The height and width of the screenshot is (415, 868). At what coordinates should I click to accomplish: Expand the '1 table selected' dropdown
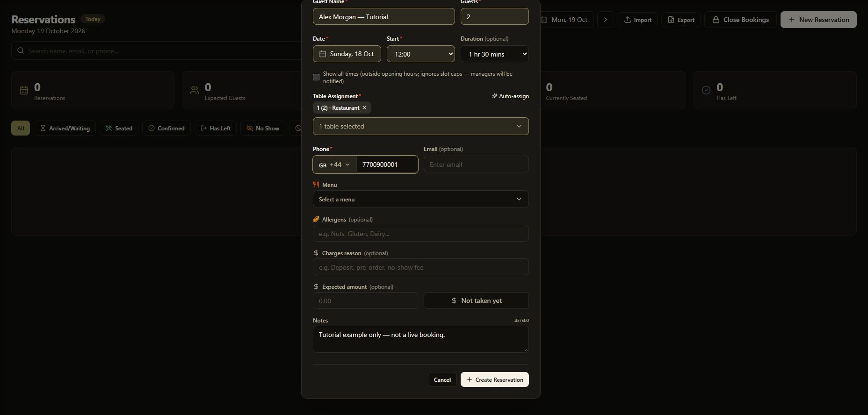[421, 126]
